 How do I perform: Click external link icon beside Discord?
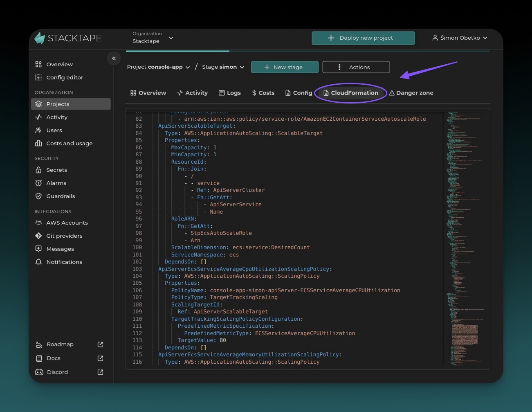click(x=100, y=372)
